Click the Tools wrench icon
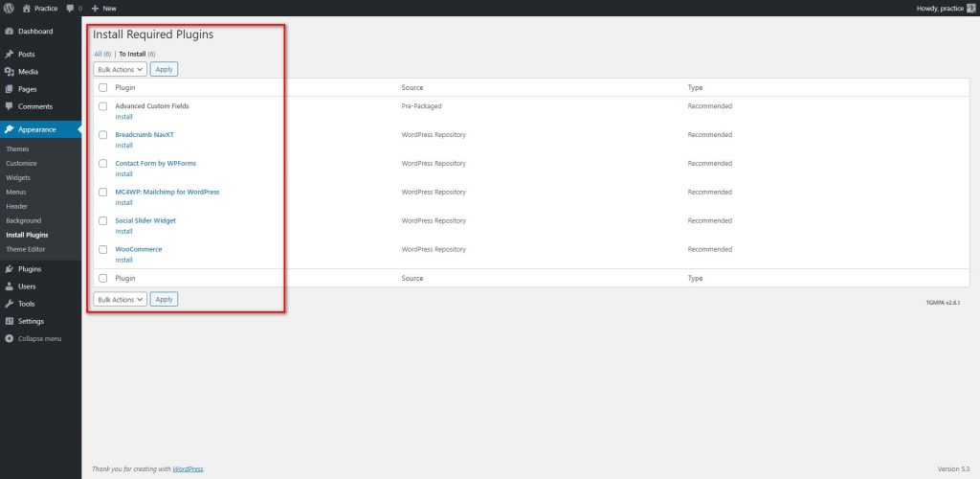Screen dimensions: 980x479 pos(10,304)
